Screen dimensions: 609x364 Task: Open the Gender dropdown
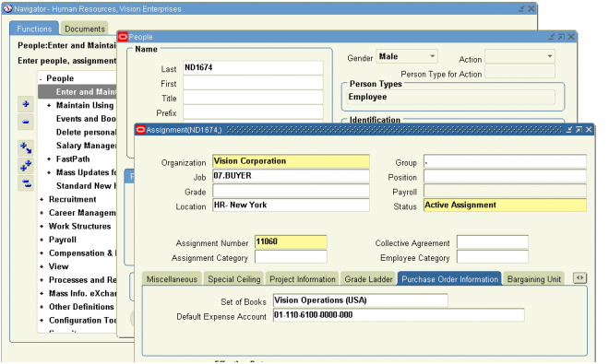(x=432, y=56)
